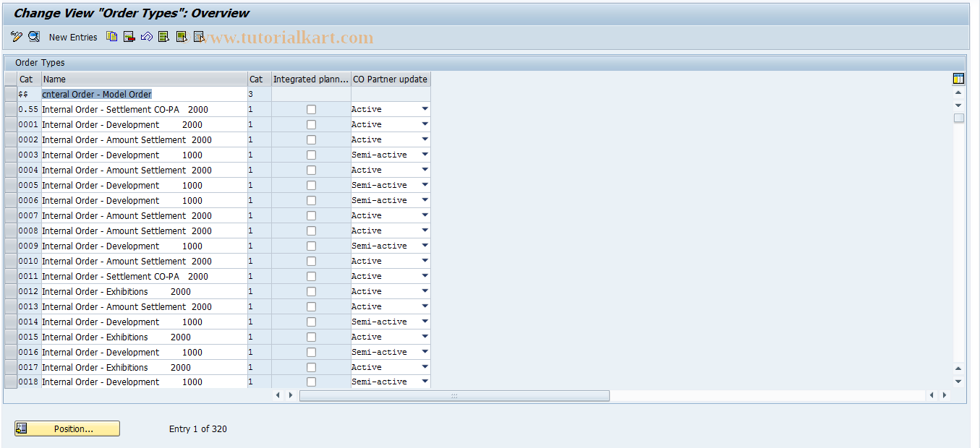
Task: Tick Integrated planning checkbox for order 0012
Action: click(x=311, y=291)
